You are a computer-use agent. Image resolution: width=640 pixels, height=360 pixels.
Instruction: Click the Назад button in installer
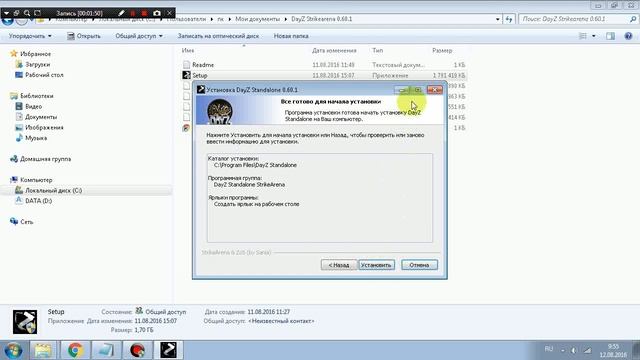[x=339, y=265]
